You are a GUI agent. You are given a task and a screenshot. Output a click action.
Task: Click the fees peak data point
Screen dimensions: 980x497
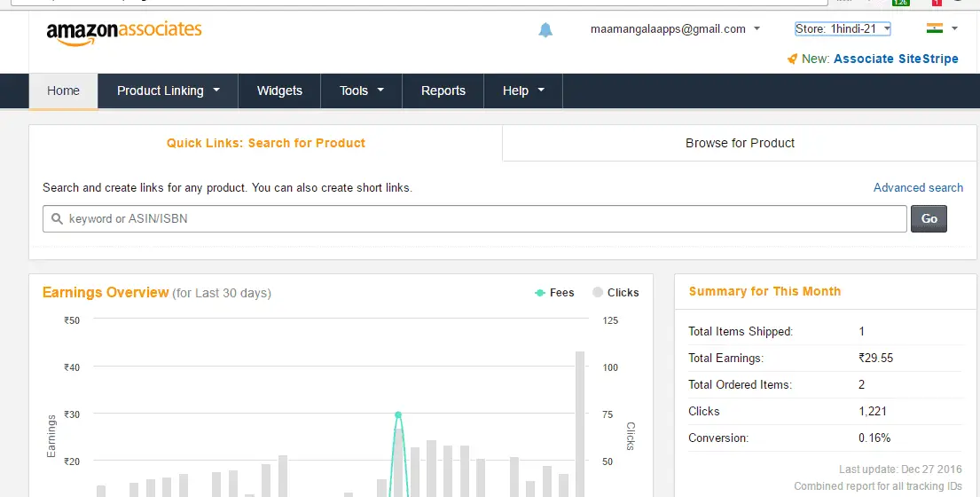click(398, 414)
